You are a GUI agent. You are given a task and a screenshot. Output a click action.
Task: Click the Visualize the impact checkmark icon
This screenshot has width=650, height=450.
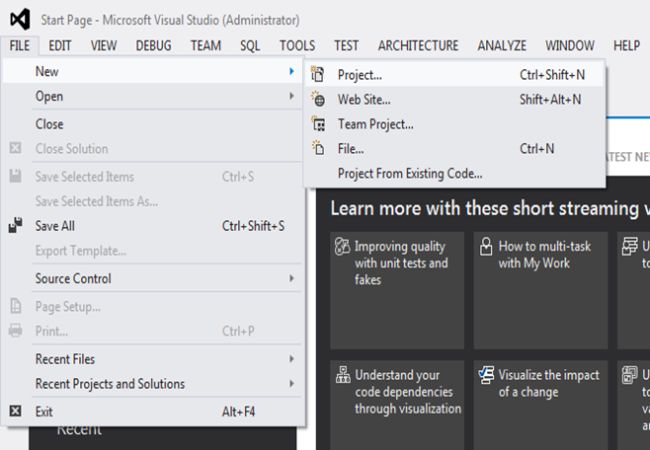tap(486, 375)
